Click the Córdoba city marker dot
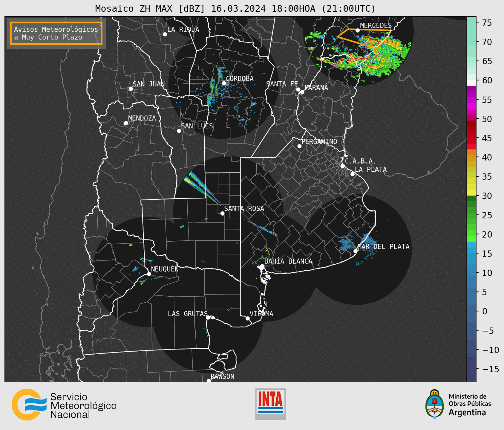The image size is (504, 430). pyautogui.click(x=224, y=83)
